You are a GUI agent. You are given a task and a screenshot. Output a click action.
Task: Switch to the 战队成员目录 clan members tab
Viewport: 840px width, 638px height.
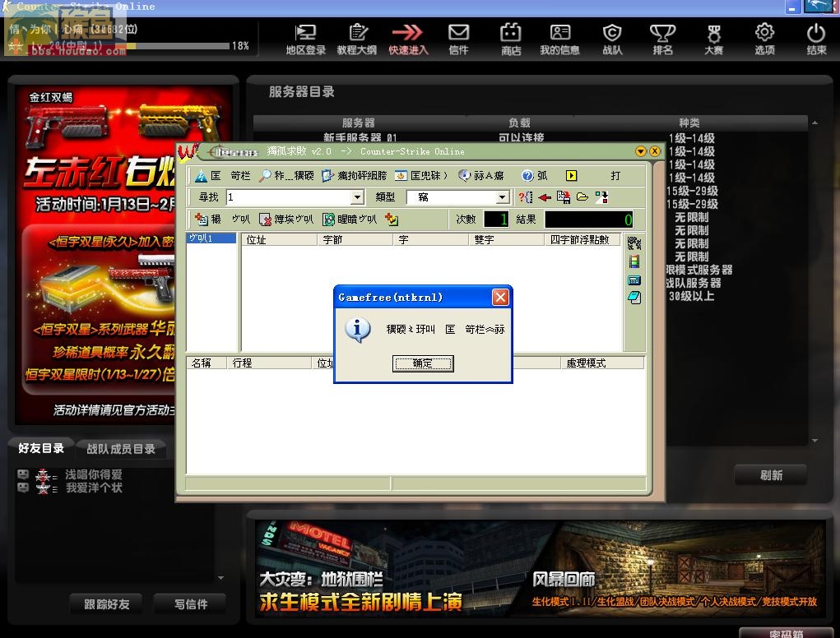[121, 449]
